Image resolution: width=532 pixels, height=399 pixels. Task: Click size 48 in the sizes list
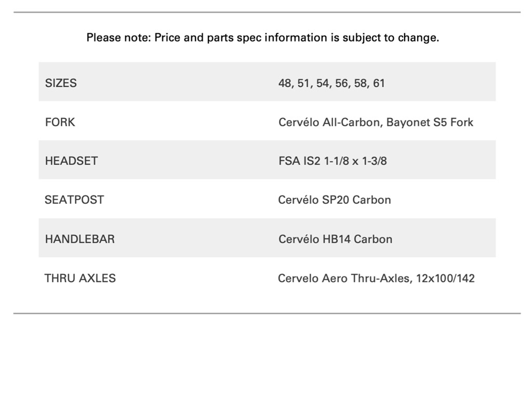(x=285, y=83)
